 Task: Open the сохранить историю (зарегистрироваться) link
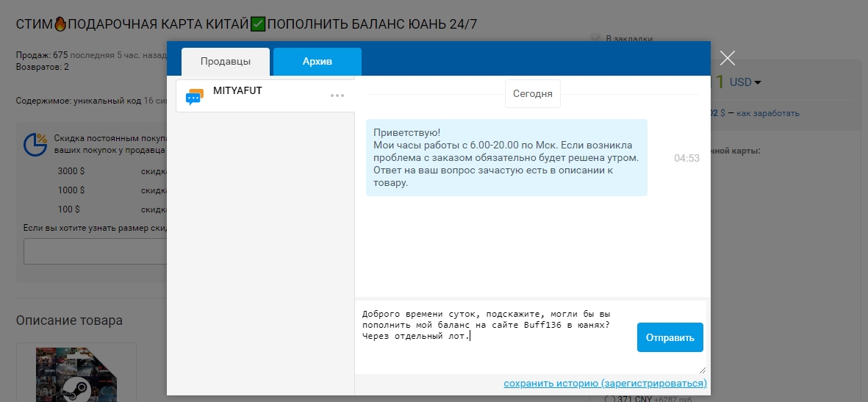(605, 383)
